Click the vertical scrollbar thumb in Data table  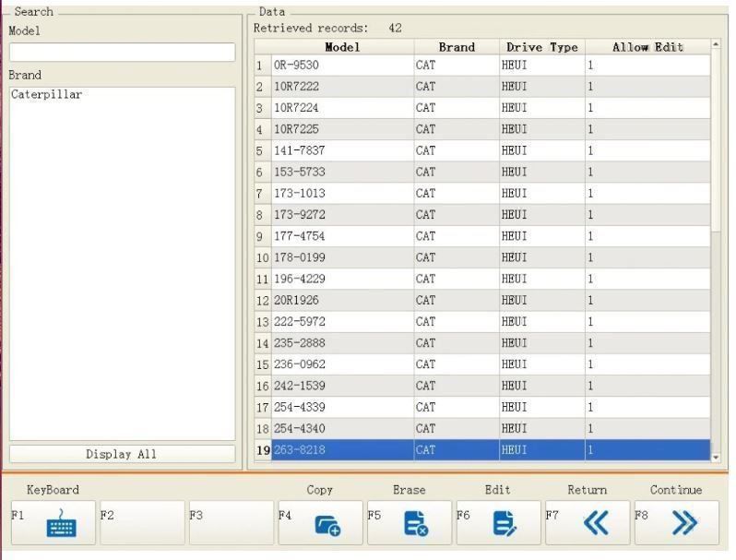tap(716, 140)
